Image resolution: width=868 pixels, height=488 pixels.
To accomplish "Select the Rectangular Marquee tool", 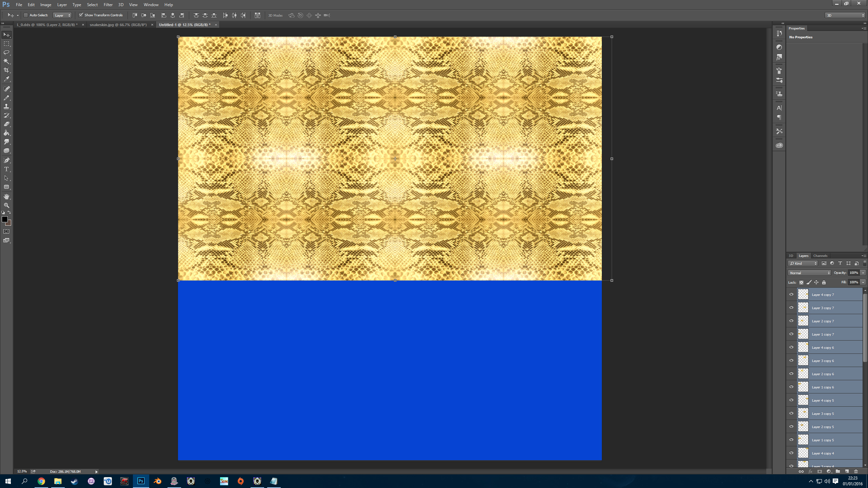I will [x=6, y=44].
